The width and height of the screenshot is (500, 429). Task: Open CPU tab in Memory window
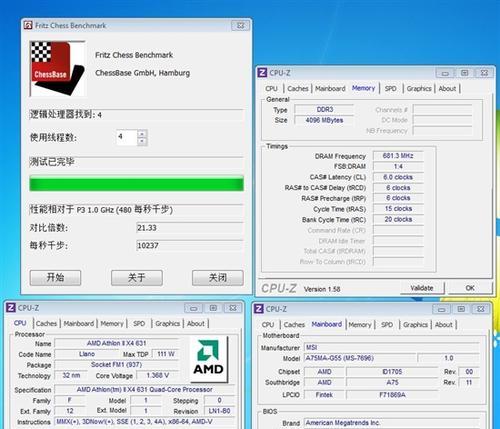(x=272, y=89)
